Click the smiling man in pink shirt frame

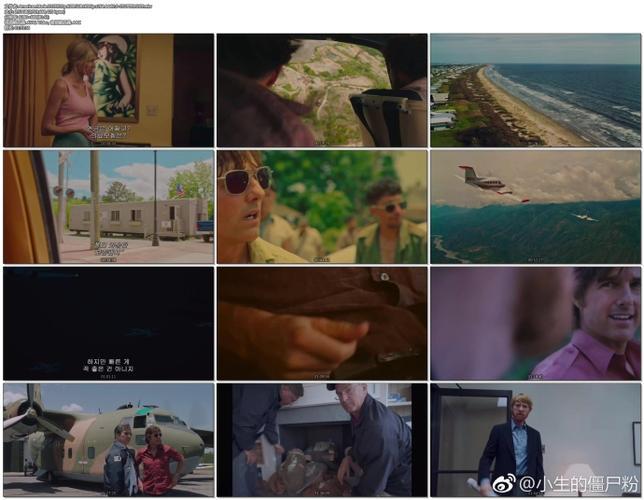[x=536, y=323]
